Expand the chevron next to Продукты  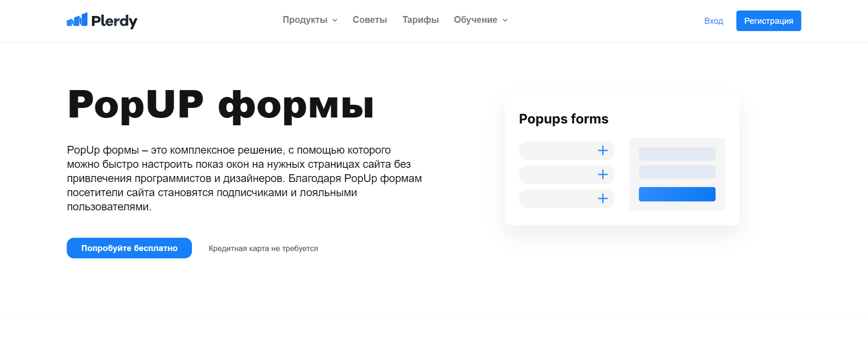335,20
